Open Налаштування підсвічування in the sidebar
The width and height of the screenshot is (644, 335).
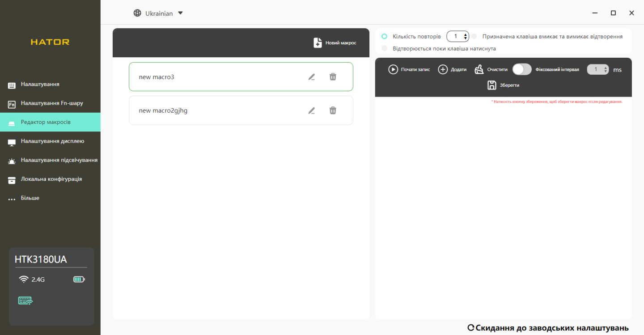(x=50, y=160)
